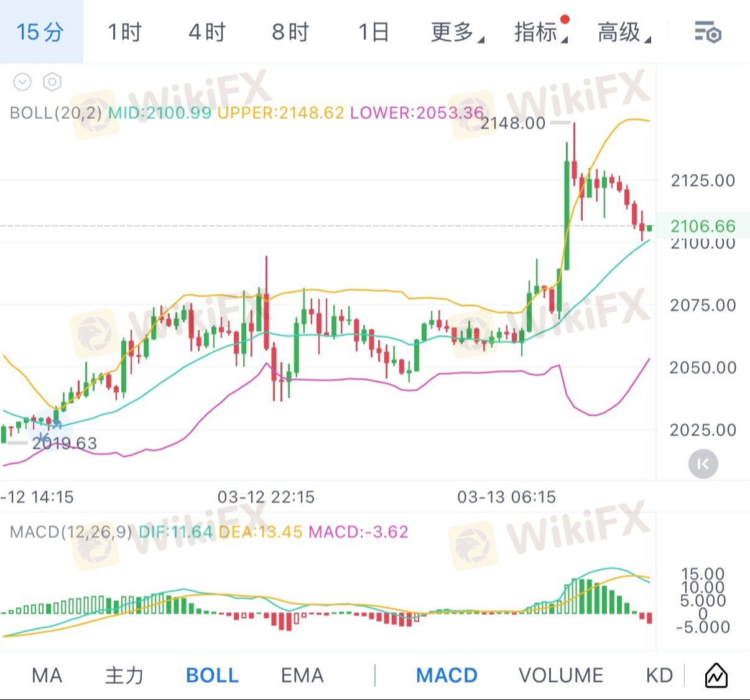The image size is (750, 700).
Task: Click the current price label 2106.66
Action: point(703,226)
